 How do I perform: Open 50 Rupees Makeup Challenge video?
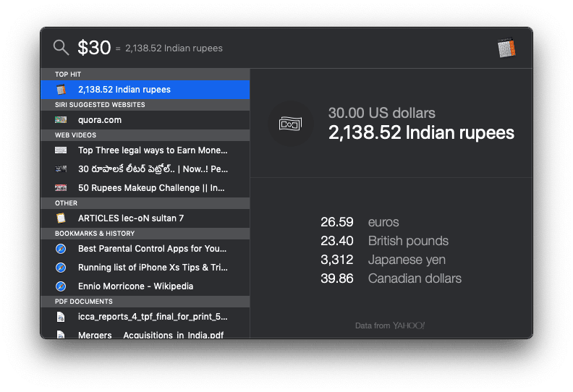(151, 187)
